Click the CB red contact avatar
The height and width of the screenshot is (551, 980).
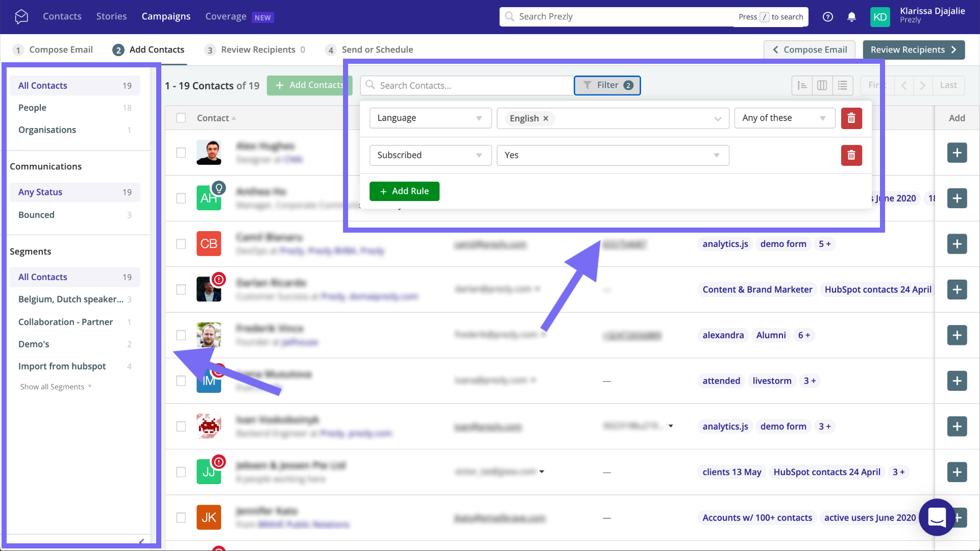click(209, 243)
